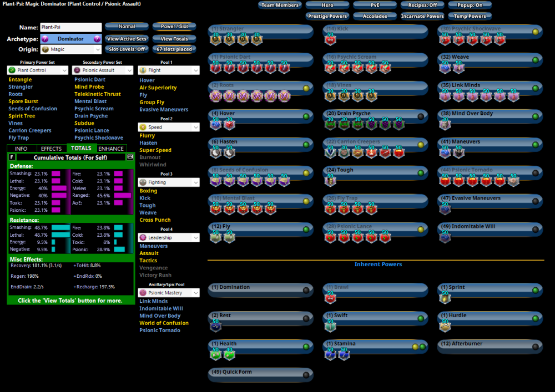Expand the Origin Magic dropdown
Image resolution: width=555 pixels, height=392 pixels.
coord(70,49)
